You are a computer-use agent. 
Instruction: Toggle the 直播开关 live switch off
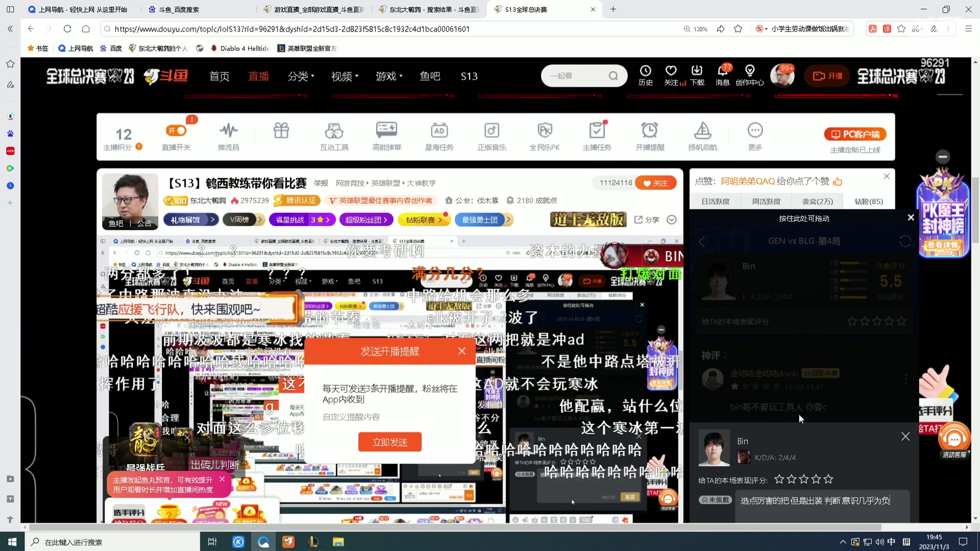coord(176,131)
